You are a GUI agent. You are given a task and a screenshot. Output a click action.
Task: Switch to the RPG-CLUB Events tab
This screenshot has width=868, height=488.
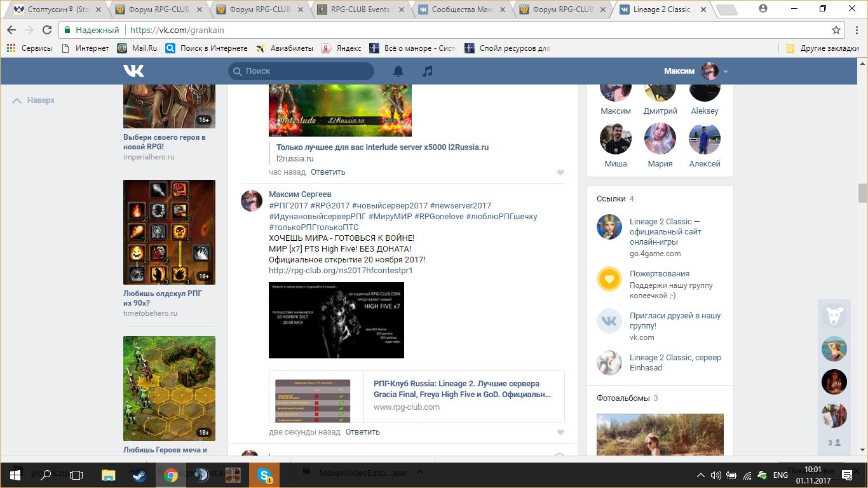(x=363, y=10)
